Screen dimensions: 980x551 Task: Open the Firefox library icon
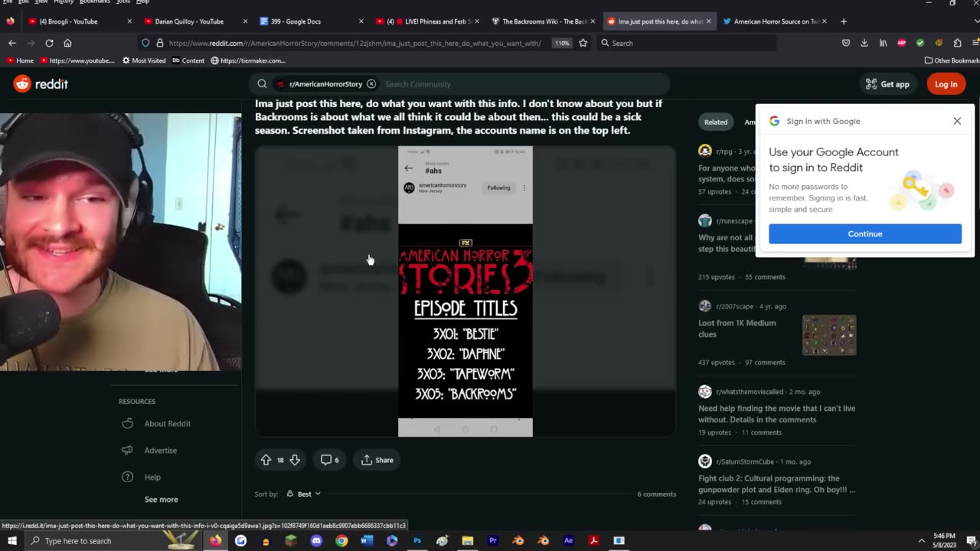click(x=883, y=43)
